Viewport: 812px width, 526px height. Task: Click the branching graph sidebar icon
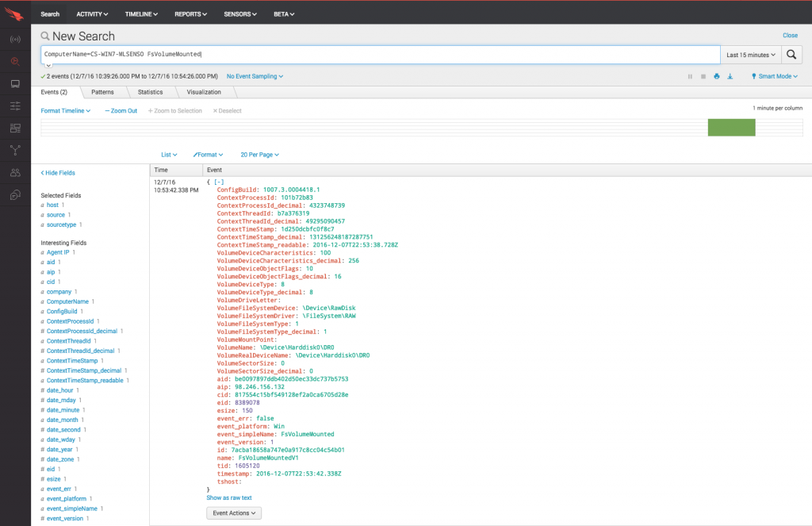click(15, 150)
